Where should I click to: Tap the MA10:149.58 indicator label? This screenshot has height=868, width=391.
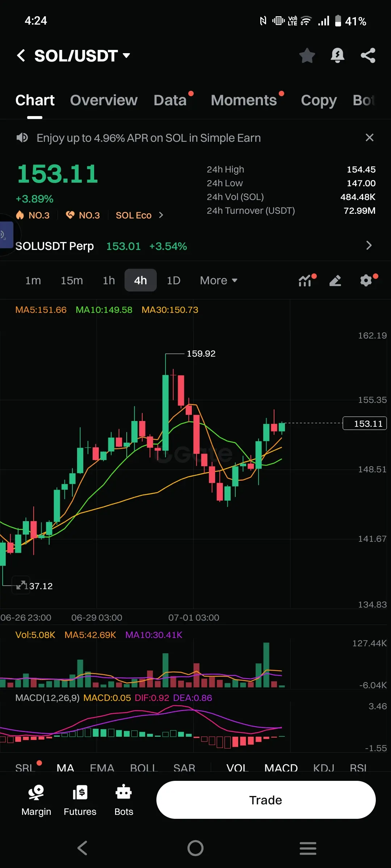(x=104, y=310)
